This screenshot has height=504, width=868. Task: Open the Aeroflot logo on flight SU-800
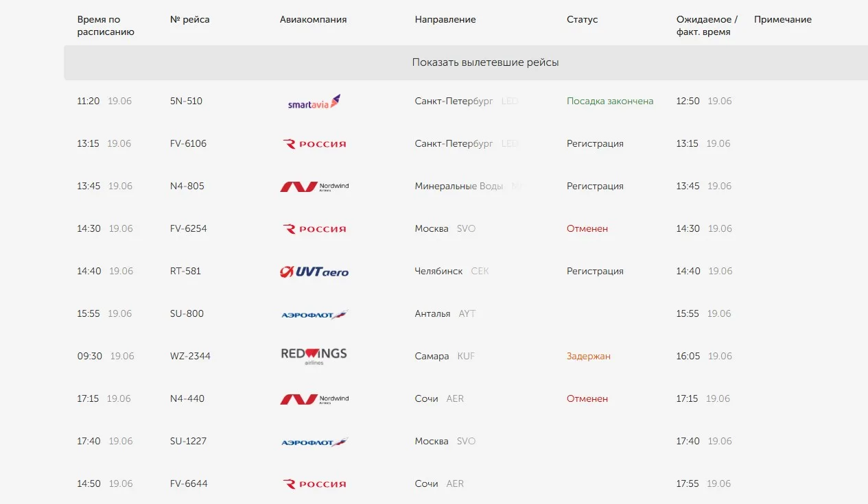point(314,315)
